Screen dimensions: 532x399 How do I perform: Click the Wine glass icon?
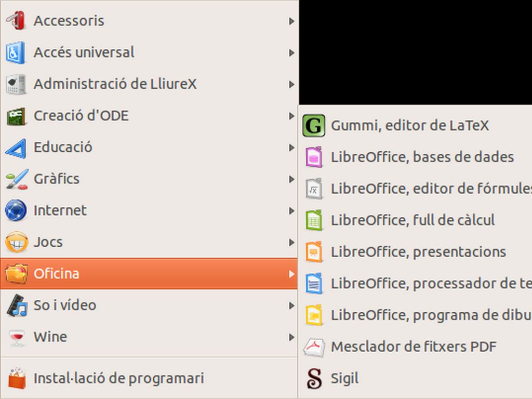point(17,337)
